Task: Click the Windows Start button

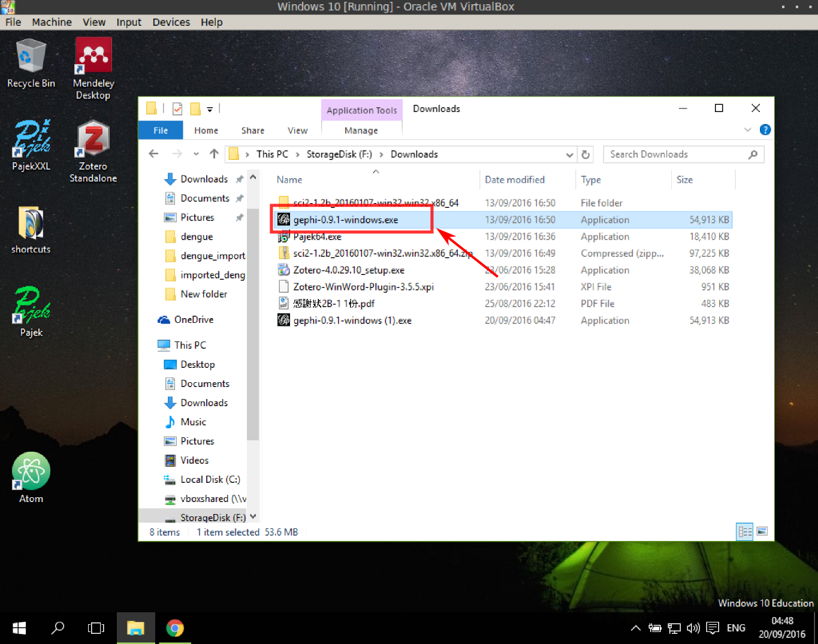Action: [19, 628]
